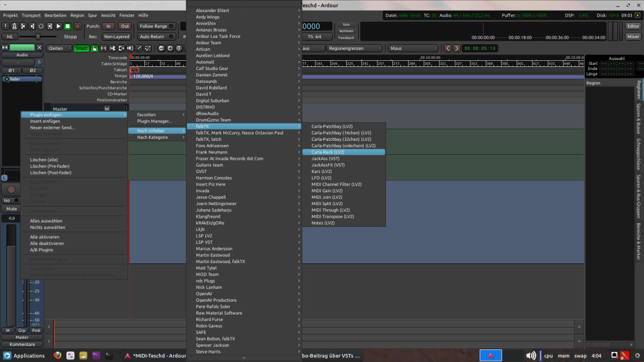Open the Maus edit point dropdown
The height and width of the screenshot is (362, 644).
[x=413, y=48]
